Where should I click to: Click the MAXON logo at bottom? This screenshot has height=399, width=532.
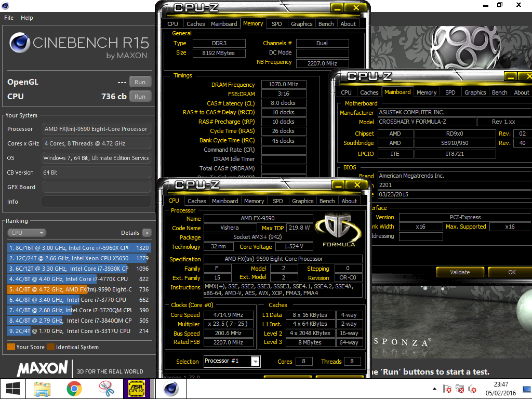click(x=43, y=368)
